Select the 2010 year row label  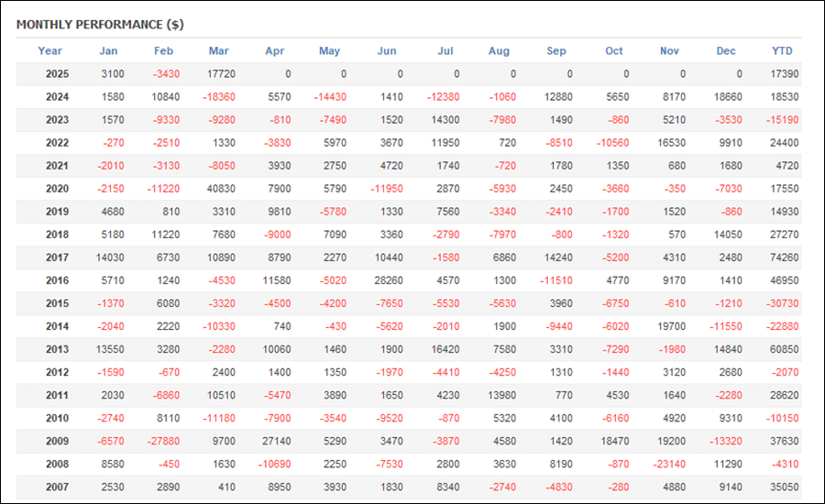point(58,418)
